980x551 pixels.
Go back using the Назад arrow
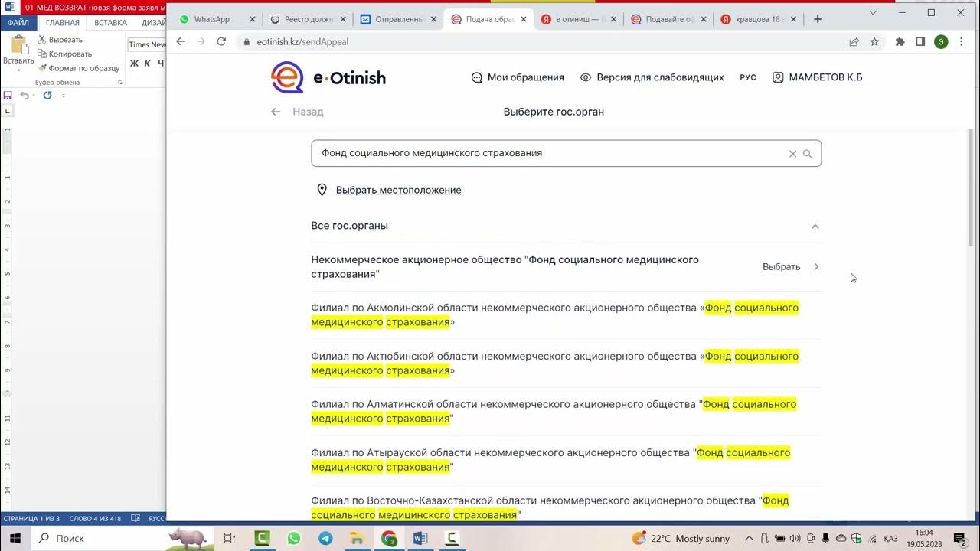[x=297, y=112]
